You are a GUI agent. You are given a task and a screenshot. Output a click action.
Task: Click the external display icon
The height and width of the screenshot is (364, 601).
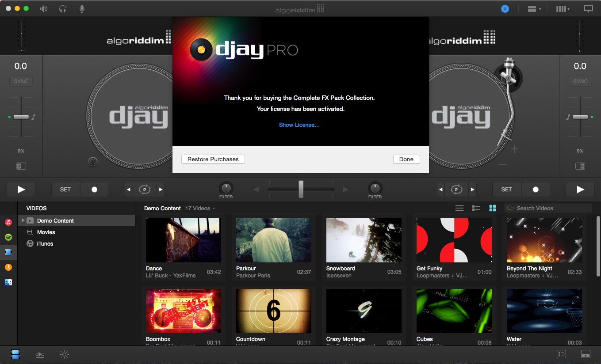coord(588,9)
